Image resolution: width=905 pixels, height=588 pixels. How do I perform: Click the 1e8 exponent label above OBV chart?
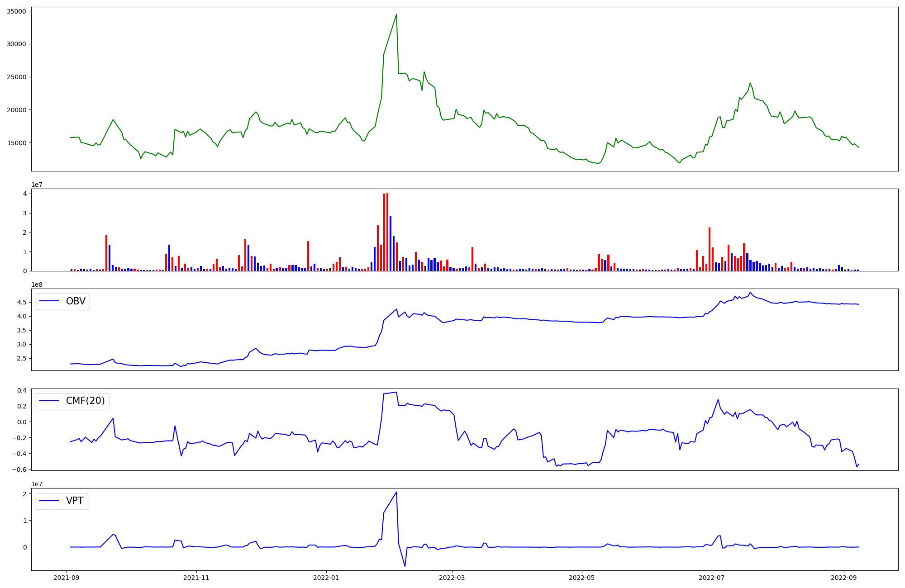(x=37, y=285)
